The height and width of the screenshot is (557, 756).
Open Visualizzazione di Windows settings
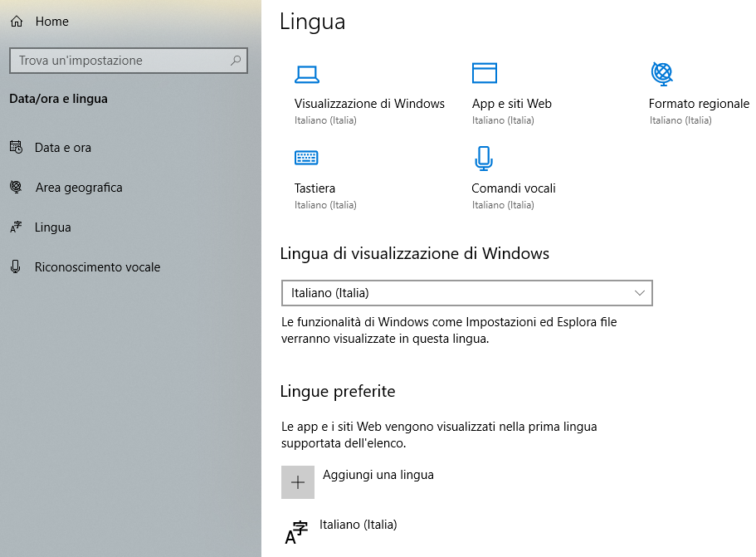[x=369, y=104]
